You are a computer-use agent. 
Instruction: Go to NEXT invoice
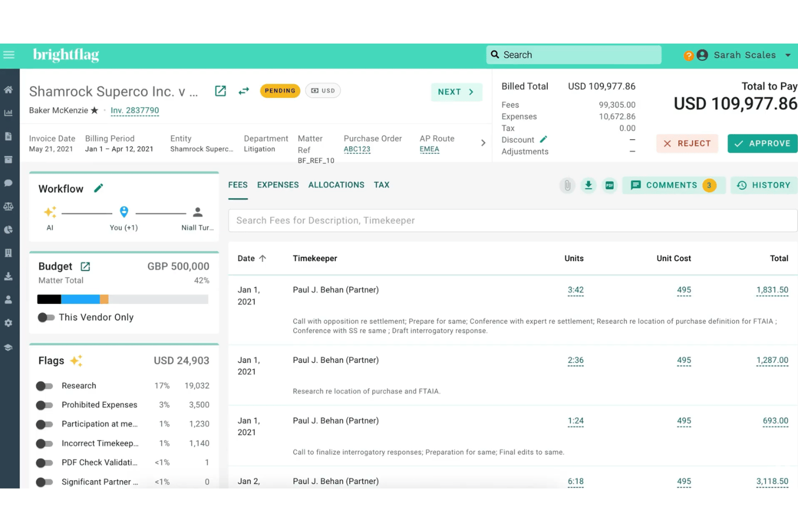click(456, 92)
